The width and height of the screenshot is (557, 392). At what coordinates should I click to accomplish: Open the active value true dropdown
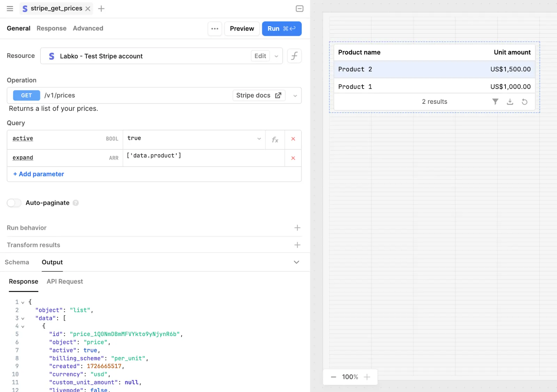[x=259, y=139]
